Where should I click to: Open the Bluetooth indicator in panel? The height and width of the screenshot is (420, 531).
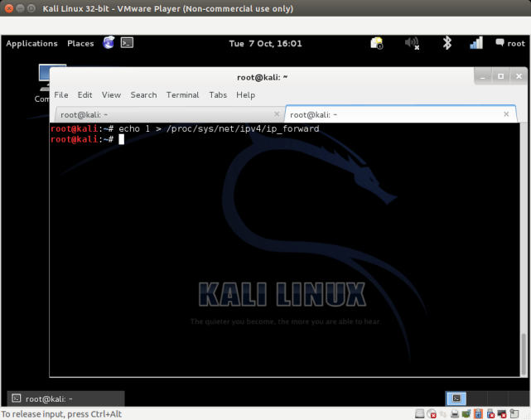point(447,43)
